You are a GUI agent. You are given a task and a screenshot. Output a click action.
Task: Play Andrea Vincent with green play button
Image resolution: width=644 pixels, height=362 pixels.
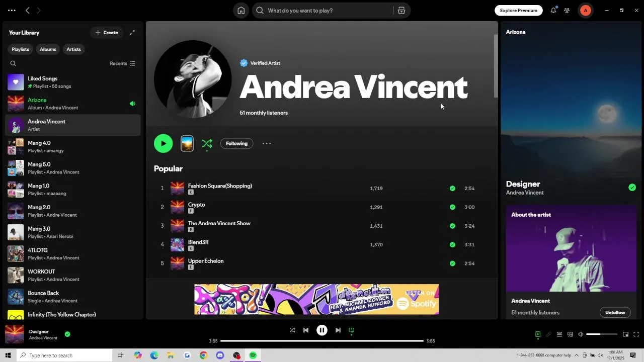(163, 143)
